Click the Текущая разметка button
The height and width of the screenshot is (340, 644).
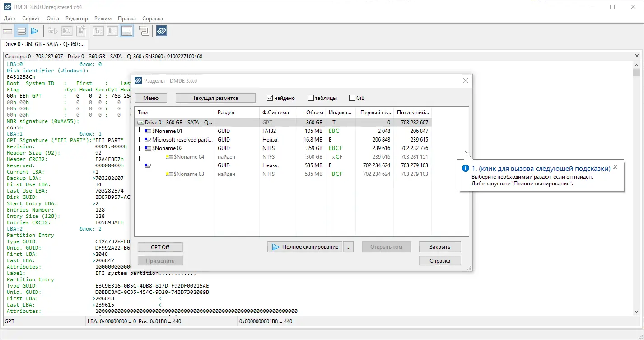click(215, 98)
